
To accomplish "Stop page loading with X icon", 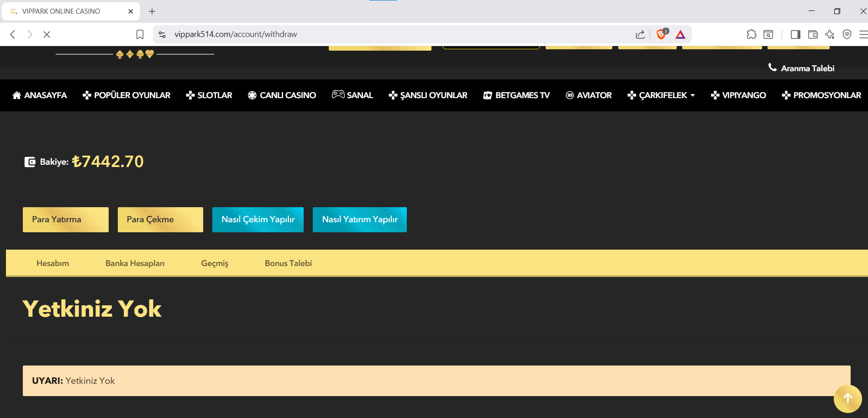I will coord(47,34).
